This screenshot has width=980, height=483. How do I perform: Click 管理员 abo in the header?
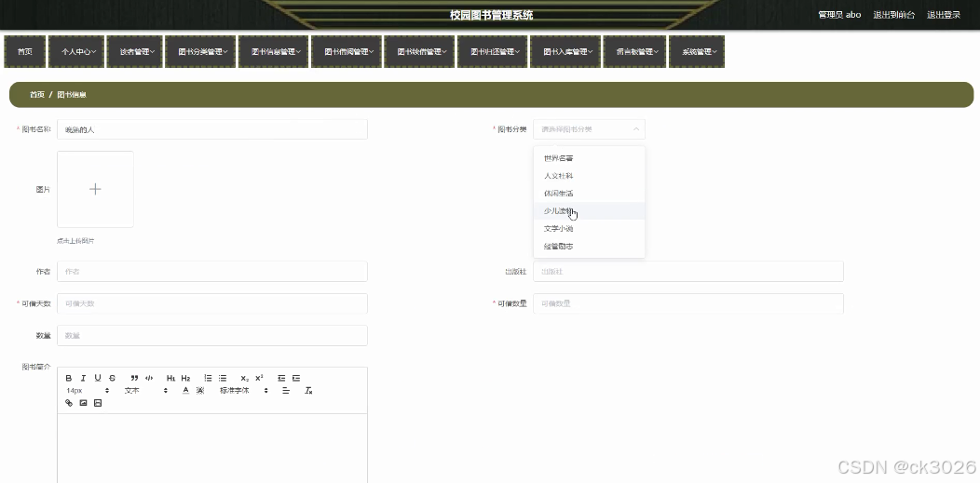point(839,15)
